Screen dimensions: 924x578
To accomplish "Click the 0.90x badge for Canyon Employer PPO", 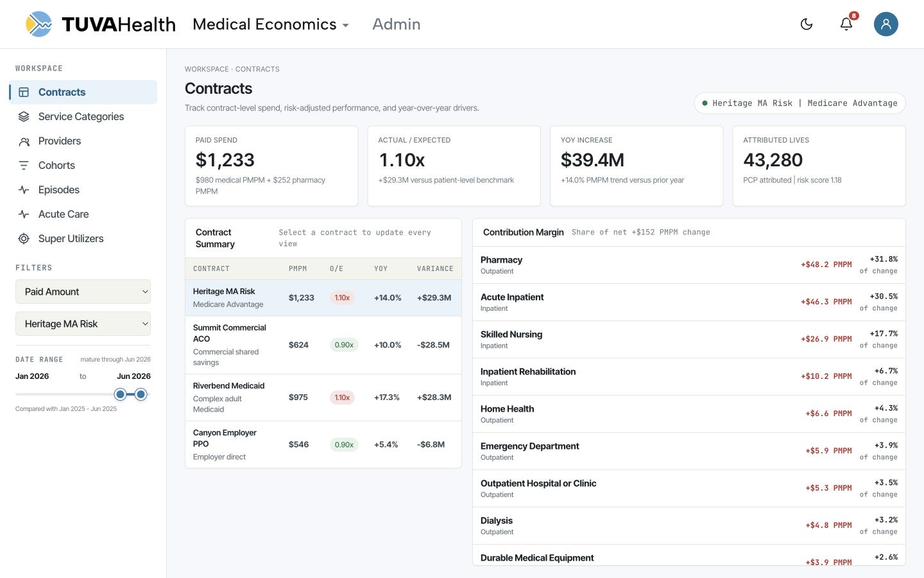I will [x=344, y=444].
